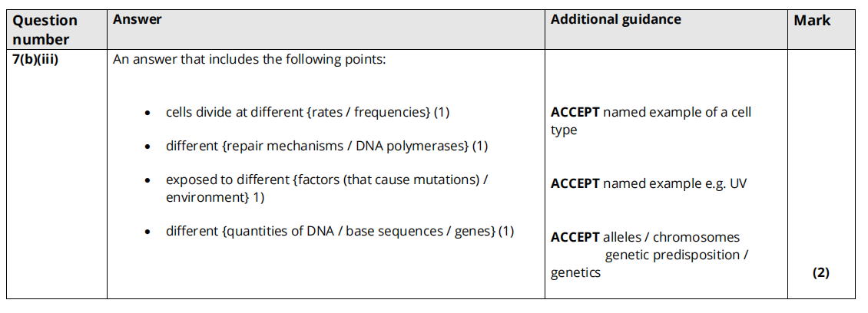This screenshot has height=313, width=868.
Task: Click the total mark "(2)"
Action: click(x=820, y=272)
